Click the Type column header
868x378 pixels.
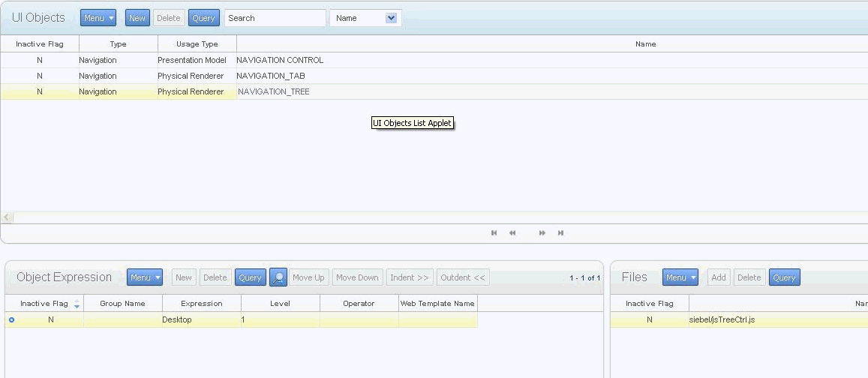[x=118, y=43]
